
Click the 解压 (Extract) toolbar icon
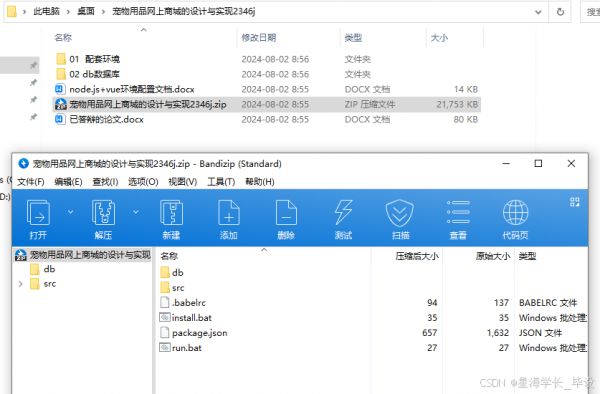click(x=103, y=213)
